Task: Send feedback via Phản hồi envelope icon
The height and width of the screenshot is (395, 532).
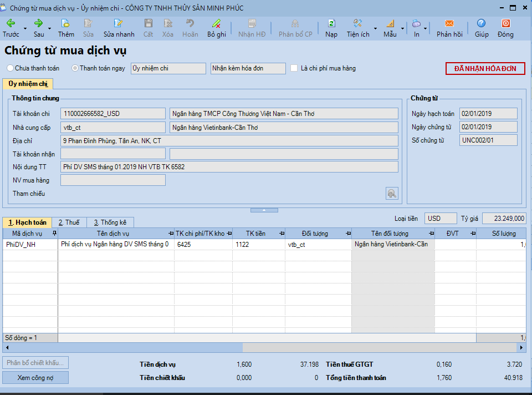Action: click(449, 23)
